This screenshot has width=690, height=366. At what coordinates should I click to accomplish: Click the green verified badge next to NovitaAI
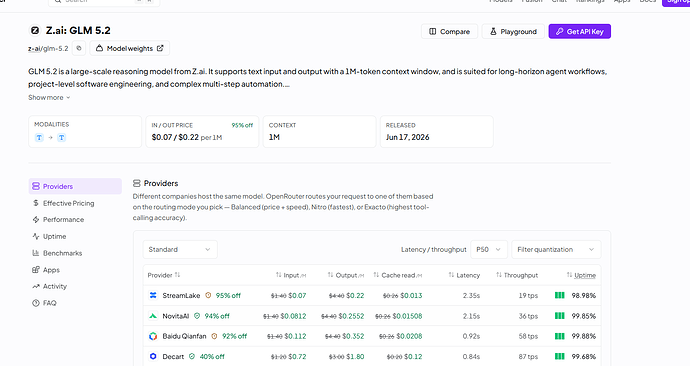click(197, 316)
